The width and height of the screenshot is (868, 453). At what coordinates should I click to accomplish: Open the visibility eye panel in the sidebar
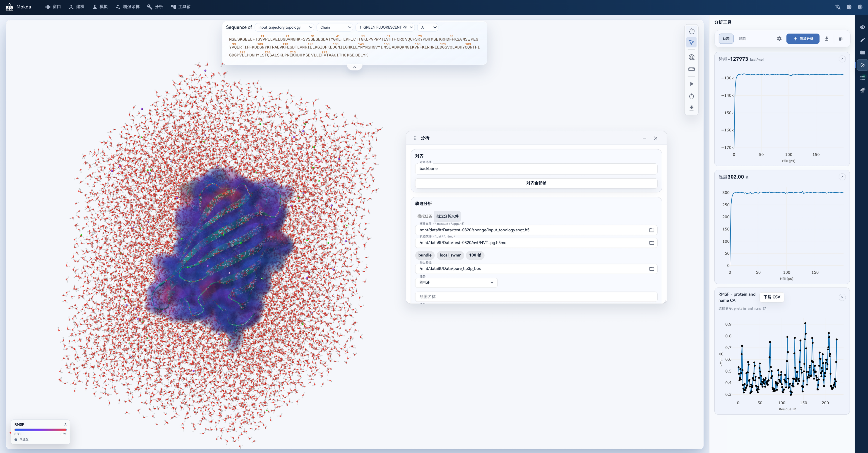(863, 27)
